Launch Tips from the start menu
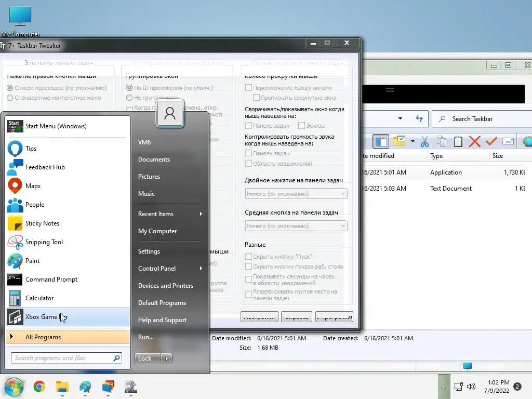This screenshot has width=532, height=399. pos(68,149)
